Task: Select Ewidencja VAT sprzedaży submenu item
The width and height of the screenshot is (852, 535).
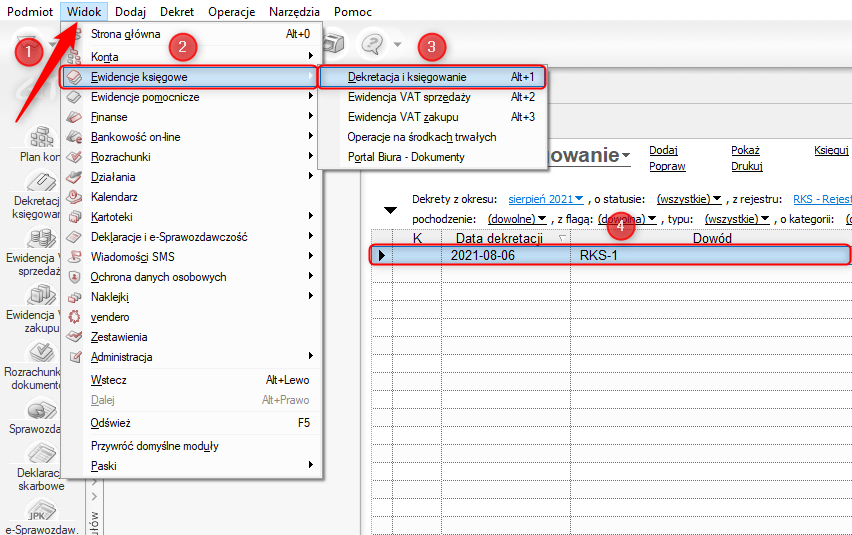Action: (433, 97)
